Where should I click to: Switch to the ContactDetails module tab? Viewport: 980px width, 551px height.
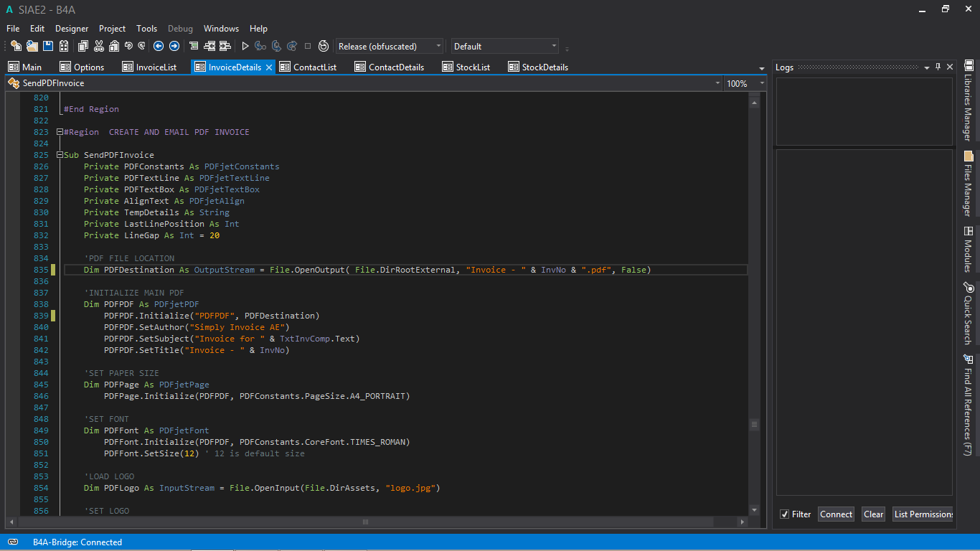[x=390, y=67]
